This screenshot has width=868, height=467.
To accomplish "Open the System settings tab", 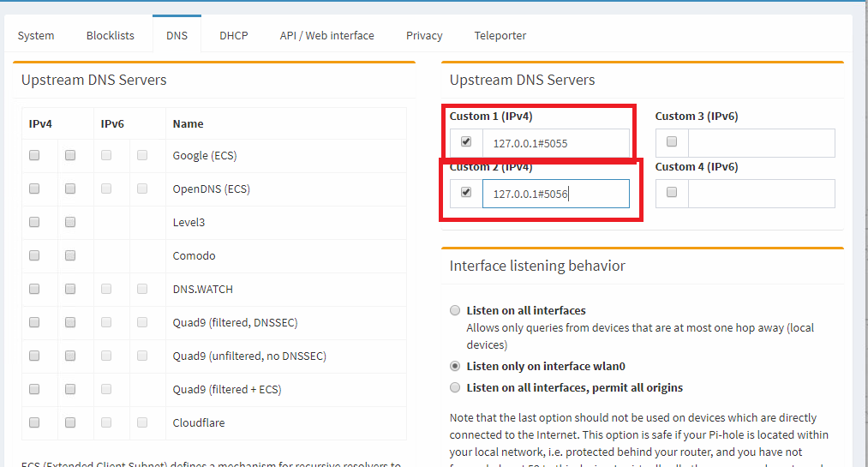I will [36, 35].
